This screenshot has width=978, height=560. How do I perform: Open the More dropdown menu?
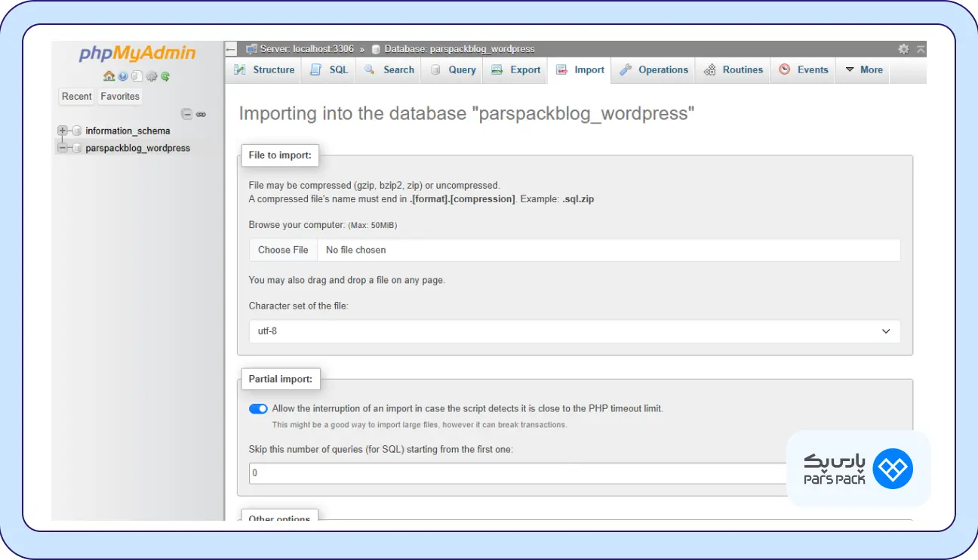(863, 70)
